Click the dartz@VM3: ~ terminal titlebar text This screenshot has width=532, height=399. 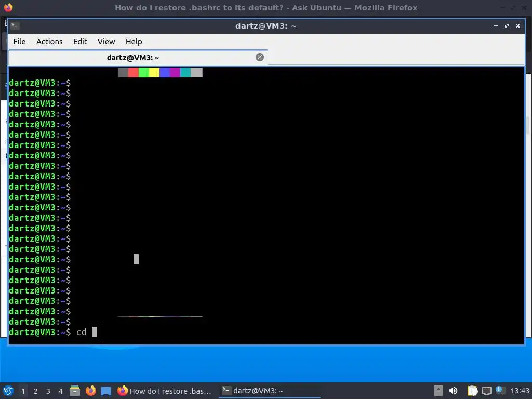click(x=265, y=26)
